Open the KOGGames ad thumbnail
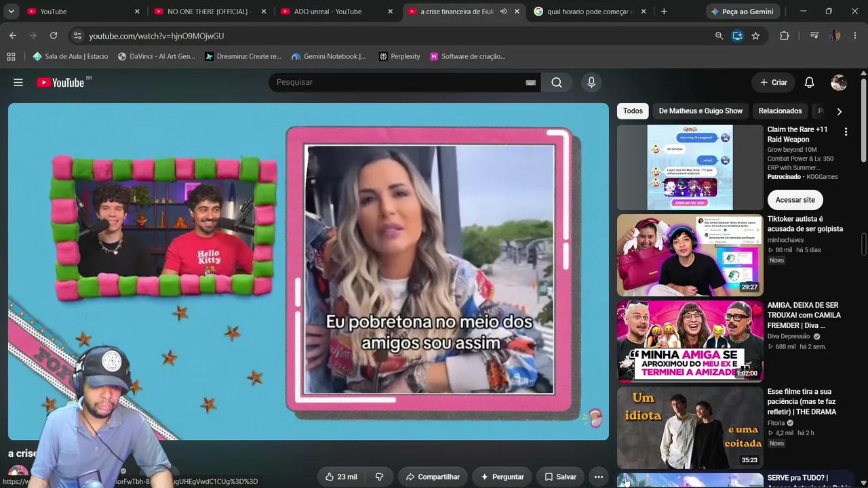Screen dimensions: 868x488 coord(690,167)
